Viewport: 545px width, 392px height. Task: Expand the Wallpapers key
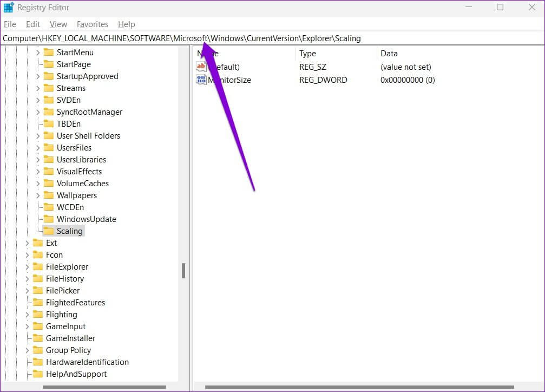(38, 195)
